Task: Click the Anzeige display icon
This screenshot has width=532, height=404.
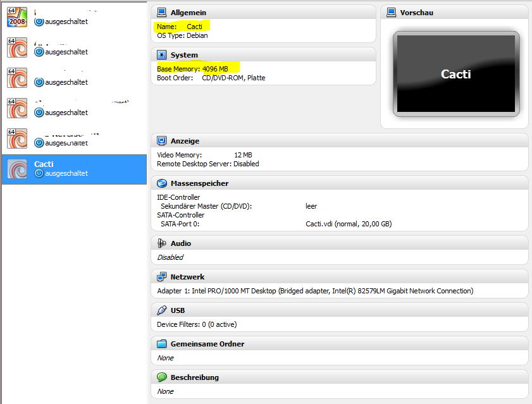Action: point(161,141)
